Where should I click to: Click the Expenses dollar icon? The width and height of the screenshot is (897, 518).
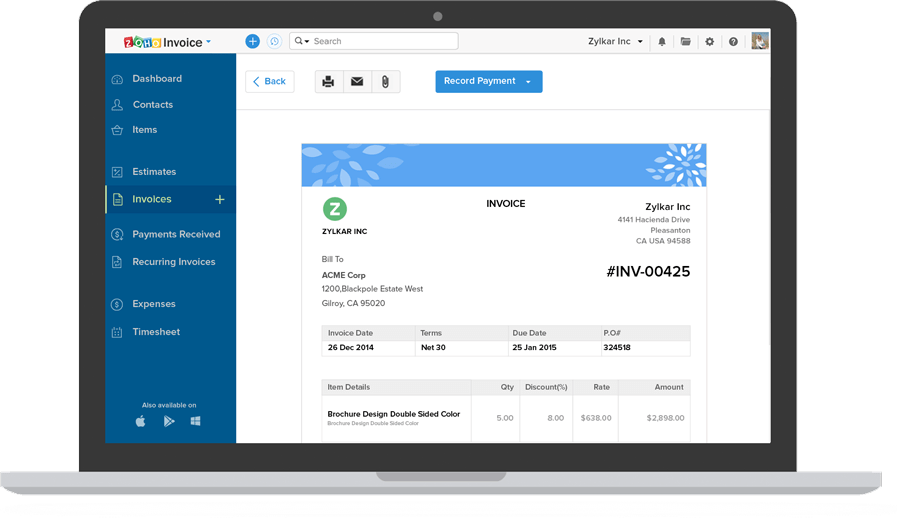pos(117,304)
